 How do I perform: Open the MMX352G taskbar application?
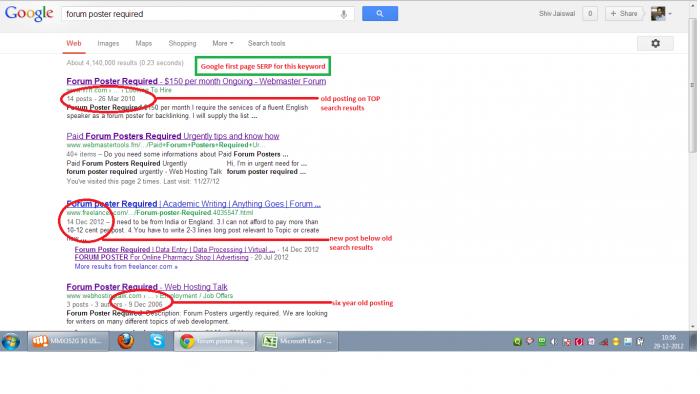[68, 341]
